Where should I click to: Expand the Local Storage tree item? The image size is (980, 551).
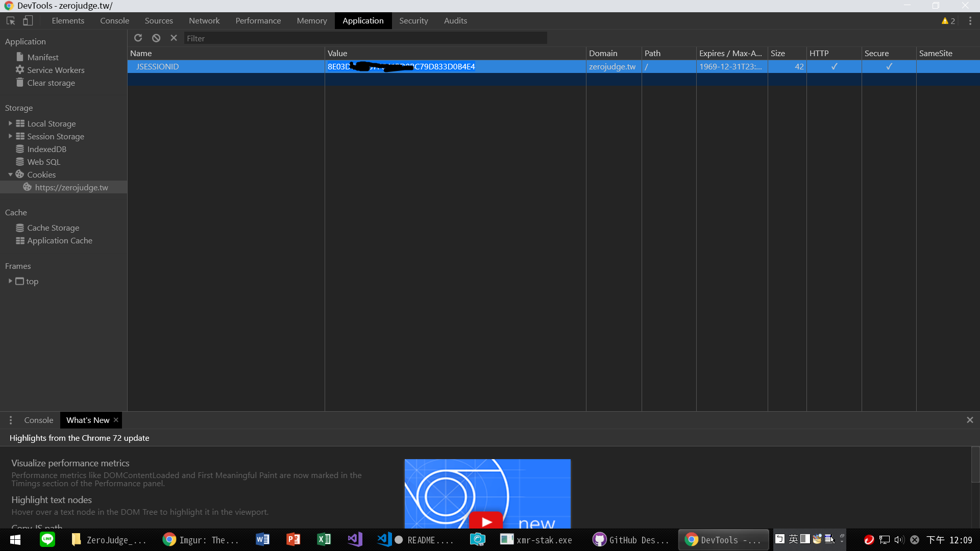click(x=9, y=123)
